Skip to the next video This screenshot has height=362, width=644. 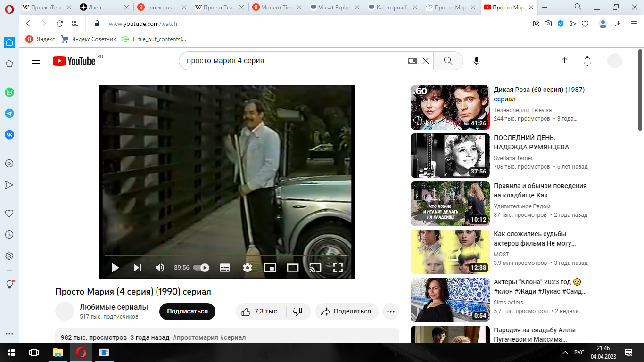(x=138, y=268)
